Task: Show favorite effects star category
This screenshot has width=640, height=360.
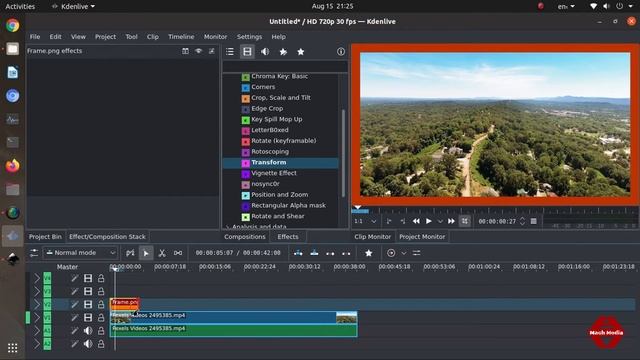Action: pos(301,51)
